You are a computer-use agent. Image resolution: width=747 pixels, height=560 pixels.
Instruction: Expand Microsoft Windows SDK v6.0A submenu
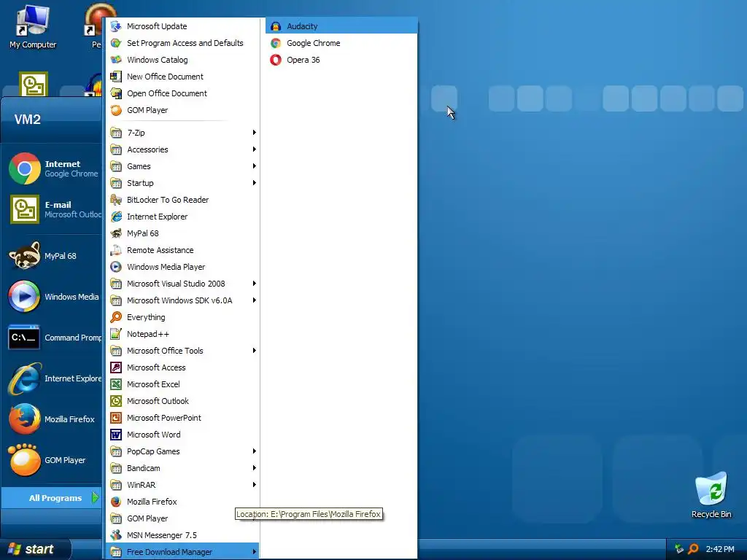point(183,300)
